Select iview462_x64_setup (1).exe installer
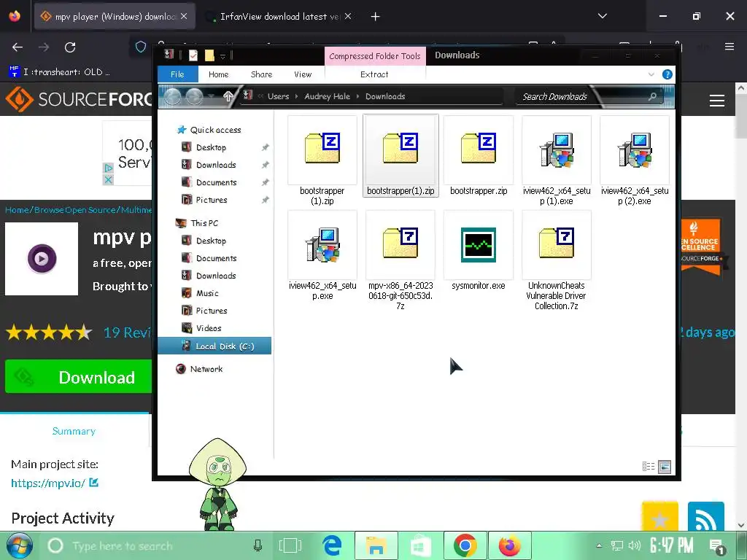 point(557,160)
